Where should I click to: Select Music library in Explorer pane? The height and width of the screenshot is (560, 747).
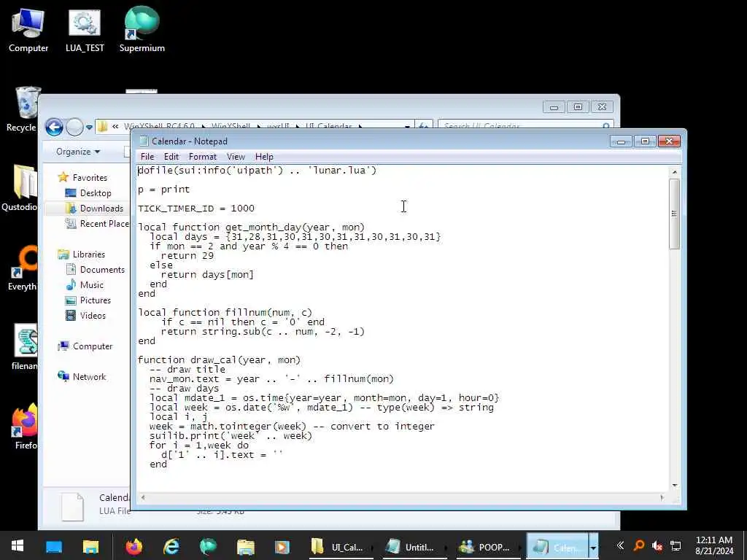click(x=91, y=285)
